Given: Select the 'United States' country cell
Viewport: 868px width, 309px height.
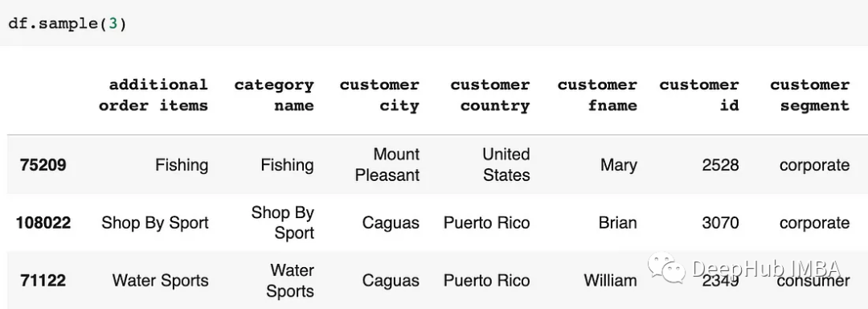Looking at the screenshot, I should (506, 164).
